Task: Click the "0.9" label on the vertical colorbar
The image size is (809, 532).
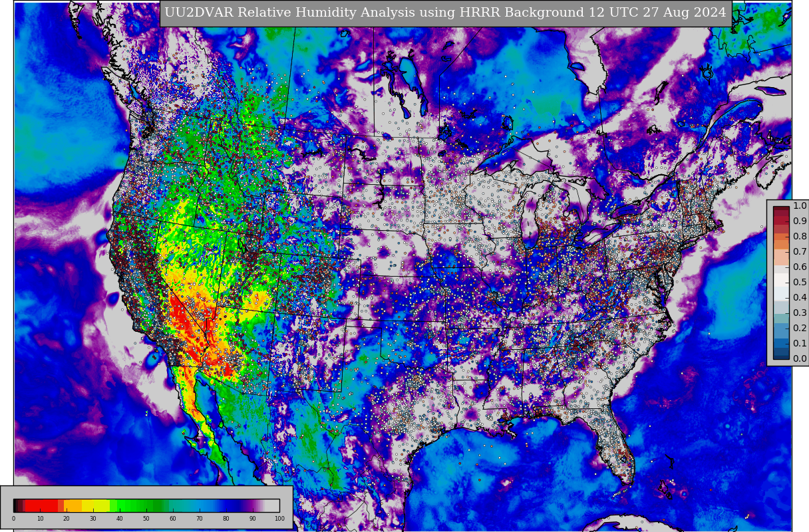Action: (800, 221)
